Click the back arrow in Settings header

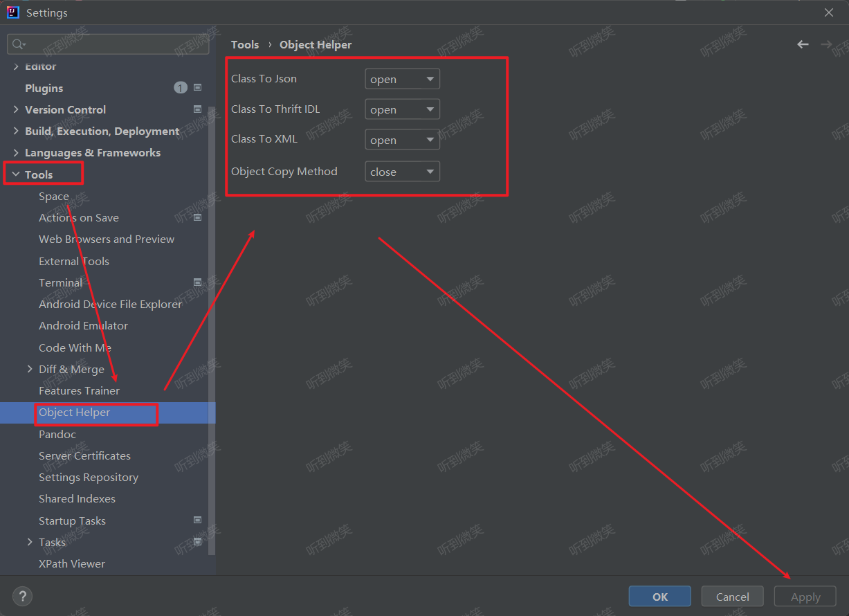(803, 44)
